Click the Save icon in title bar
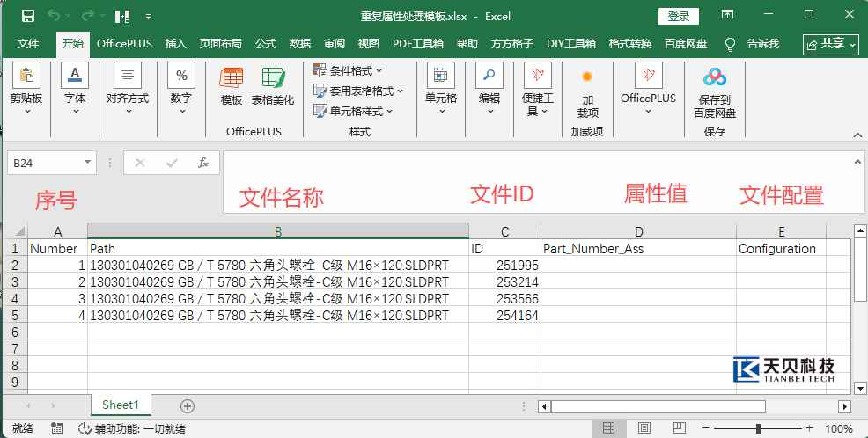Image resolution: width=868 pixels, height=438 pixels. [x=27, y=16]
